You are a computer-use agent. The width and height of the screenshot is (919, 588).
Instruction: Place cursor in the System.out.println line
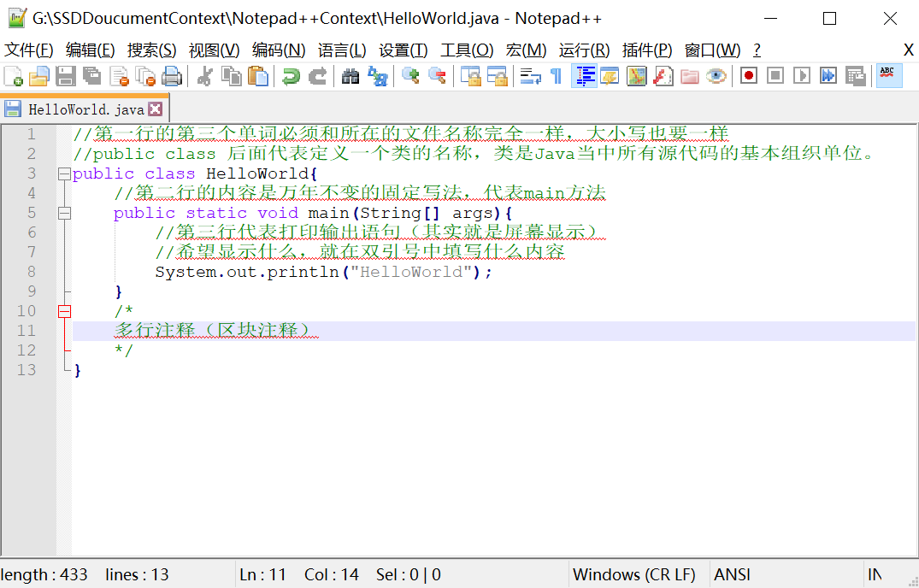click(323, 272)
